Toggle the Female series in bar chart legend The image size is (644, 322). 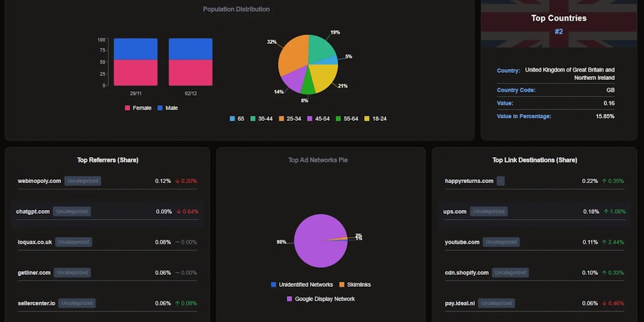[138, 108]
